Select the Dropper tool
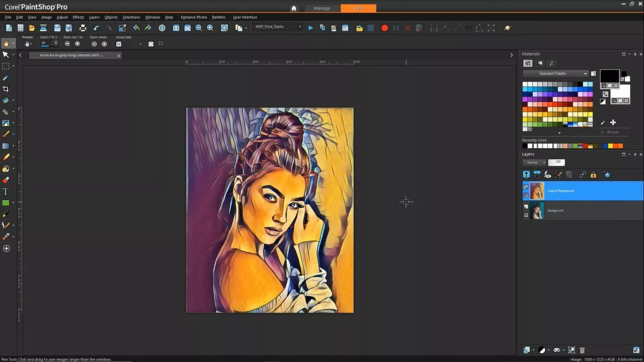644x362 pixels. coord(6,77)
